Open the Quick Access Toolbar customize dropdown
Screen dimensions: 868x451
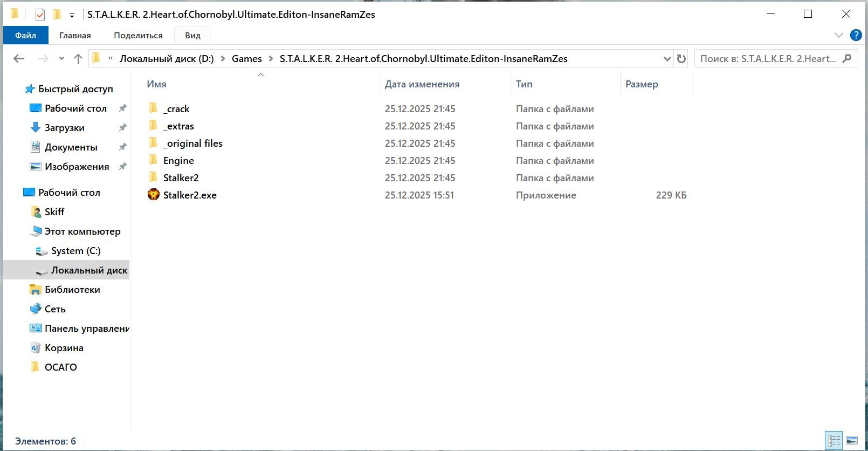coord(72,16)
